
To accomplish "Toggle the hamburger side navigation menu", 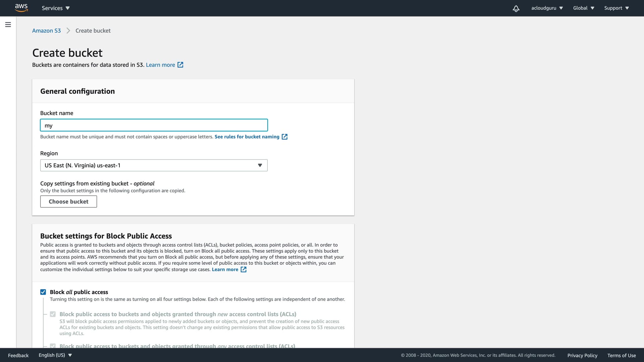I will (8, 24).
